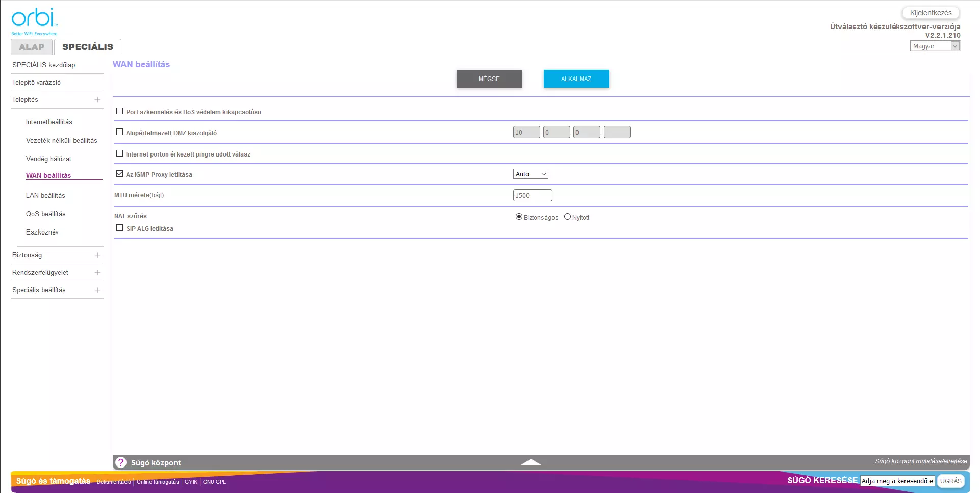Open the Súgó központ mutatása/elrejtése link
The image size is (980, 493).
(x=920, y=461)
